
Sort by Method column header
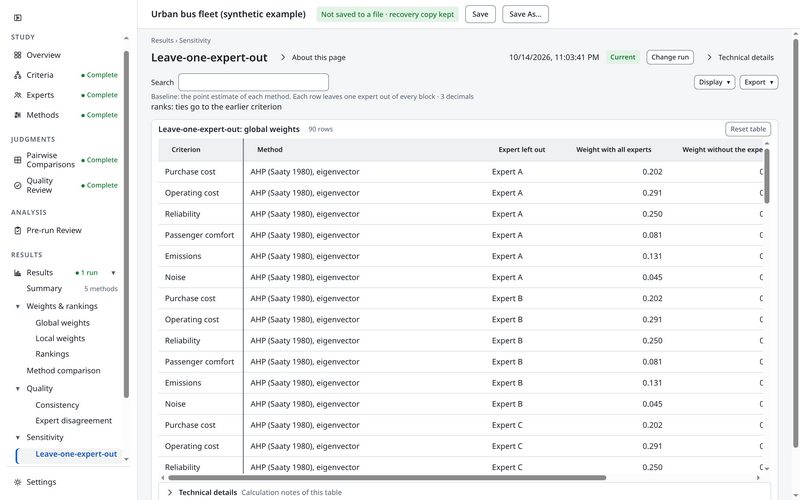(269, 149)
